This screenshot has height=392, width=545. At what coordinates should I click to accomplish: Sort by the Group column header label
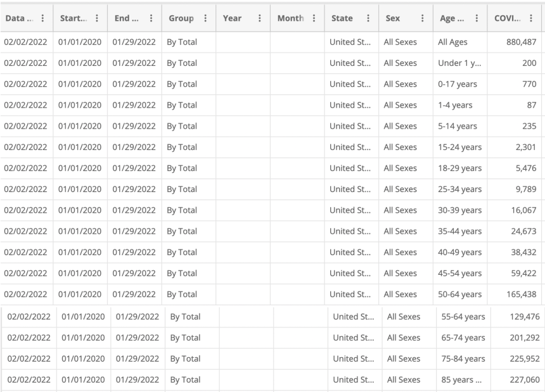pyautogui.click(x=181, y=18)
